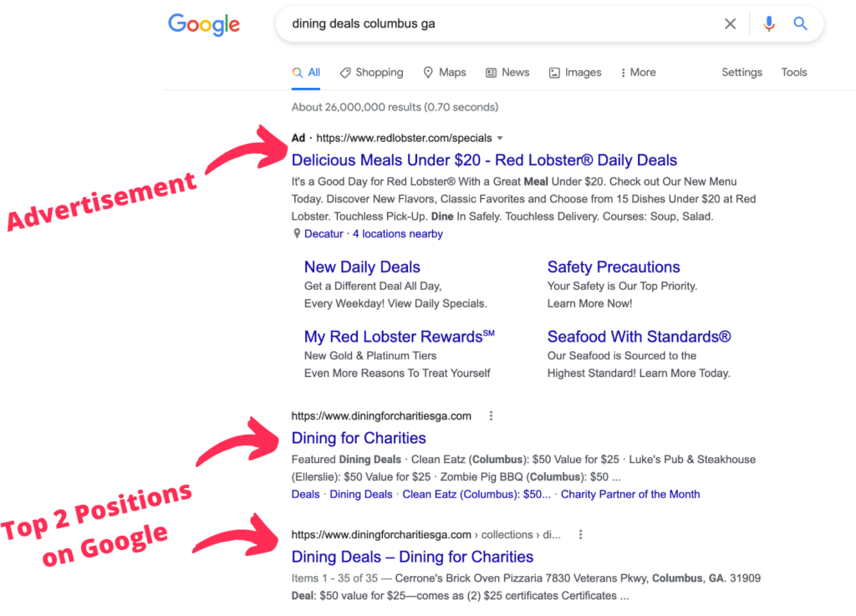
Task: Open the Red Lobster Daily Deals ad headline
Action: (484, 160)
